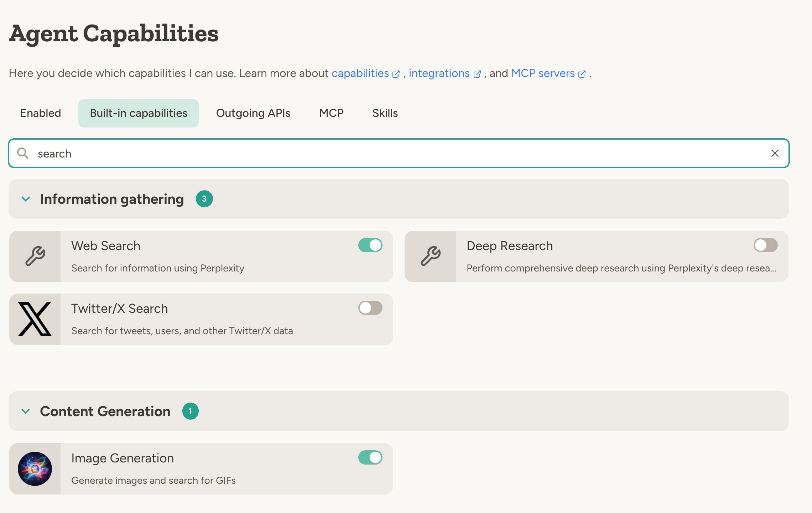Collapse the Content Generation chevron
This screenshot has height=513, width=812.
point(26,411)
